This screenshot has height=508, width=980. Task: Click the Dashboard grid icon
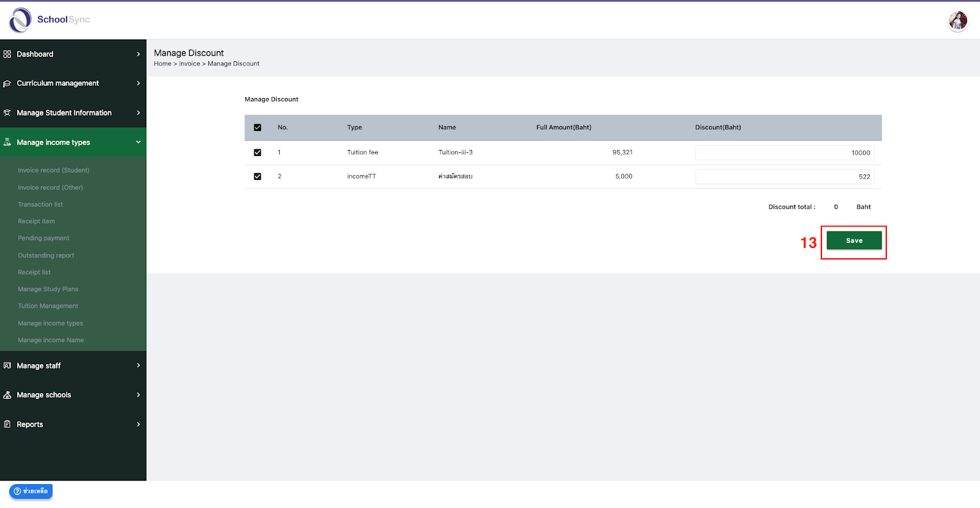pyautogui.click(x=7, y=54)
